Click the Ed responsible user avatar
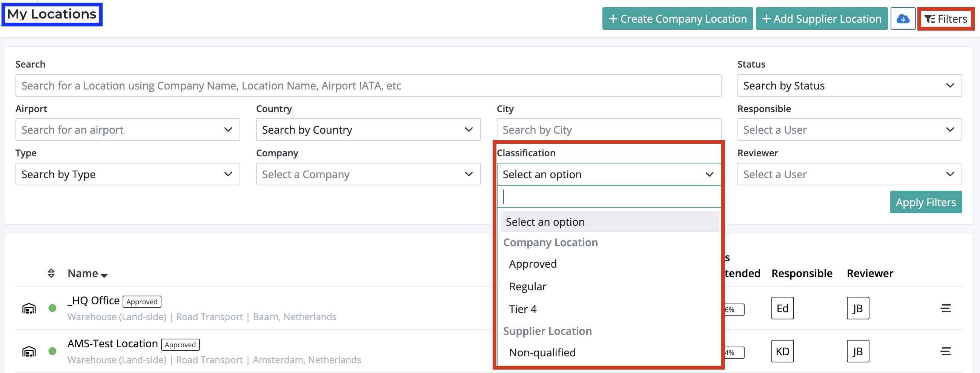This screenshot has height=373, width=980. pyautogui.click(x=783, y=308)
